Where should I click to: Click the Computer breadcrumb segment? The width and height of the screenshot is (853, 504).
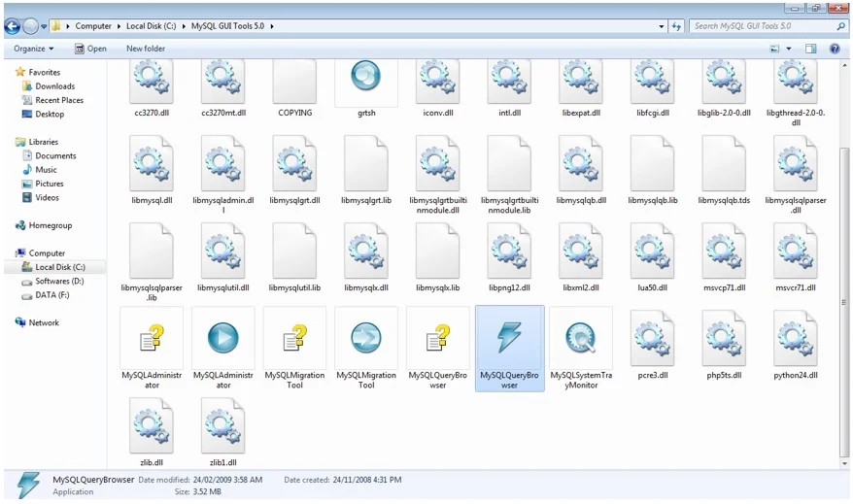click(93, 25)
